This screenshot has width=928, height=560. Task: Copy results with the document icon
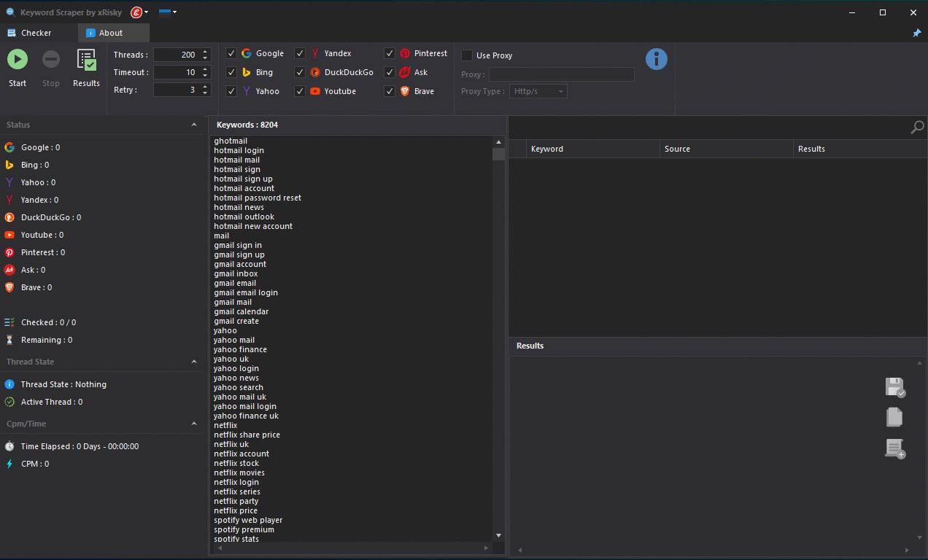click(895, 418)
